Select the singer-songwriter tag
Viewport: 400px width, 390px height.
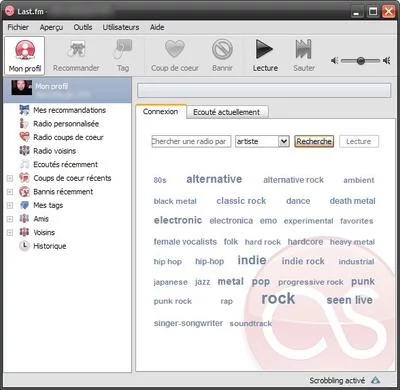188,323
